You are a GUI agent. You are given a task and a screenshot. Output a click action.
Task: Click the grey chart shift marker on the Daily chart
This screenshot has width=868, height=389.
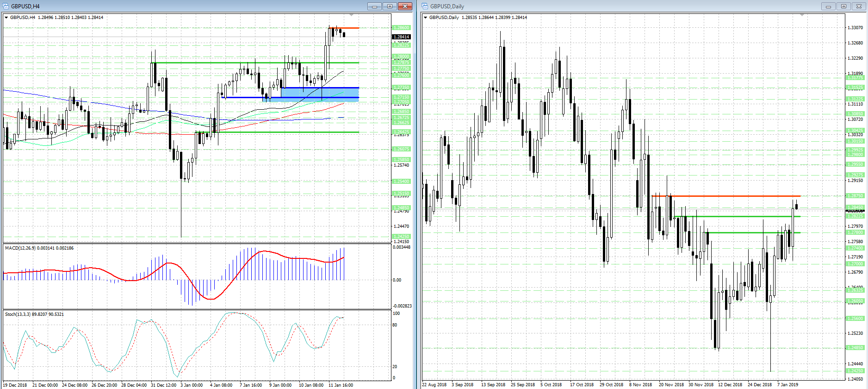tap(802, 15)
